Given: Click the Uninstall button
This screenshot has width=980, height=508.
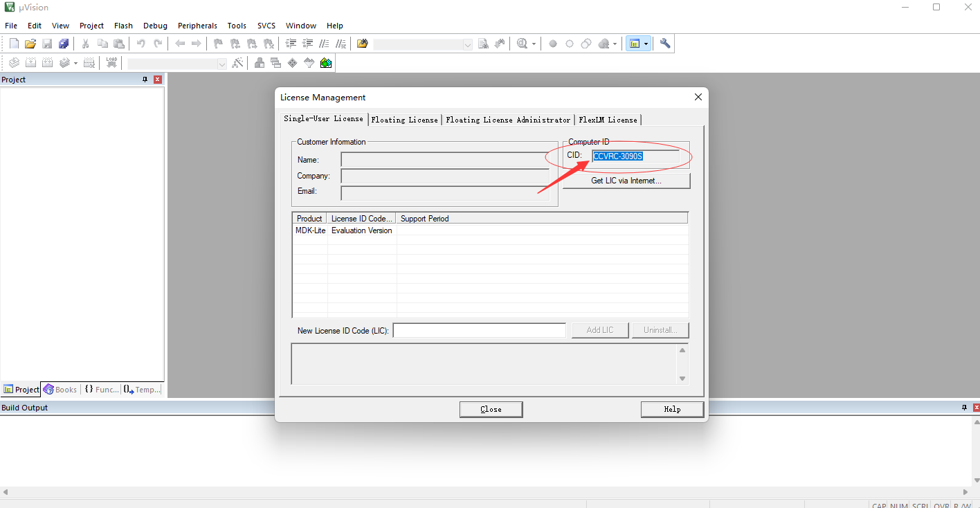Looking at the screenshot, I should point(660,330).
